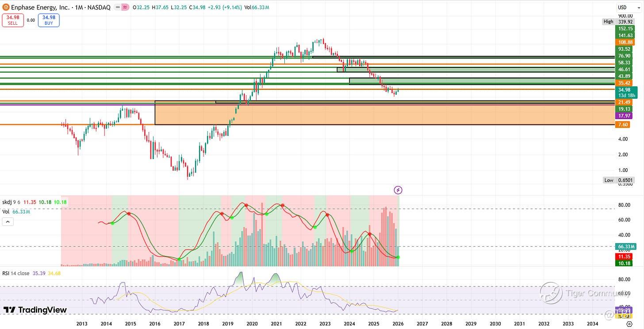This screenshot has width=644, height=329.
Task: Click the teal 66.33M volume axis label
Action: tap(626, 247)
